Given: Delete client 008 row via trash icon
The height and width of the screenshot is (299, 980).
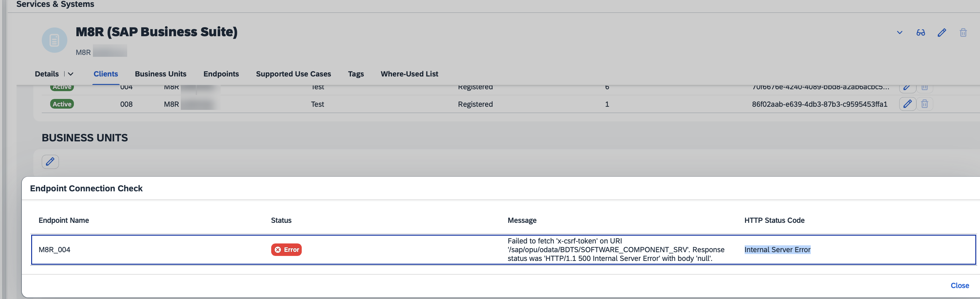Looking at the screenshot, I should click(x=925, y=104).
